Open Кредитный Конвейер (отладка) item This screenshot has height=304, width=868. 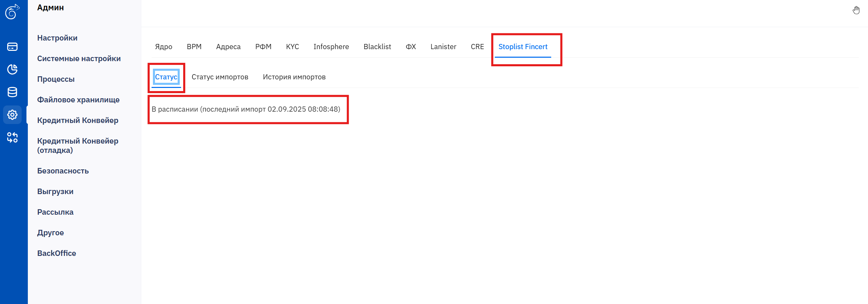click(x=78, y=145)
